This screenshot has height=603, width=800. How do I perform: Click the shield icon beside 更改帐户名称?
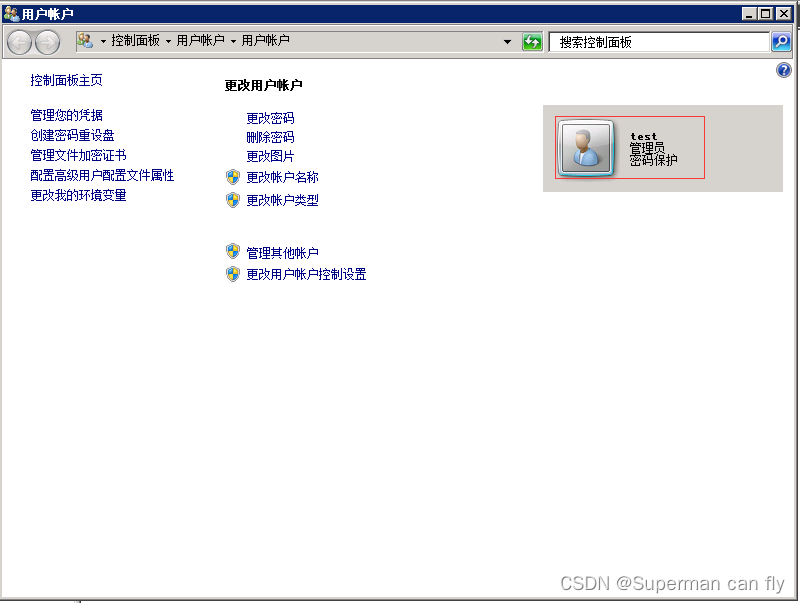[x=233, y=177]
